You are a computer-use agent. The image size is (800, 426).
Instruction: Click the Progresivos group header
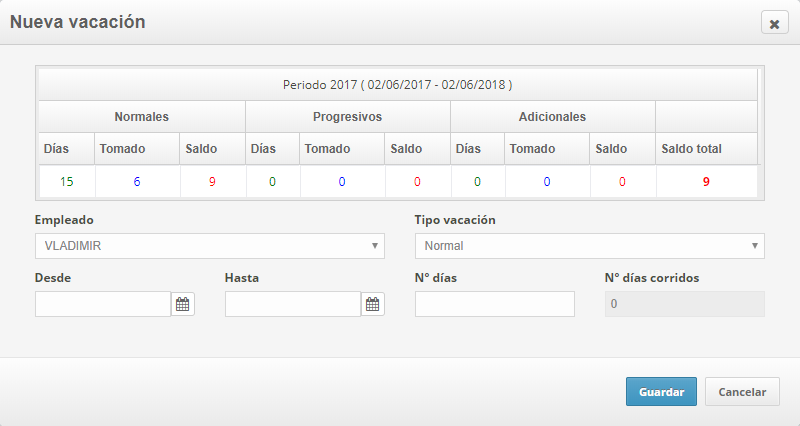[x=347, y=117]
